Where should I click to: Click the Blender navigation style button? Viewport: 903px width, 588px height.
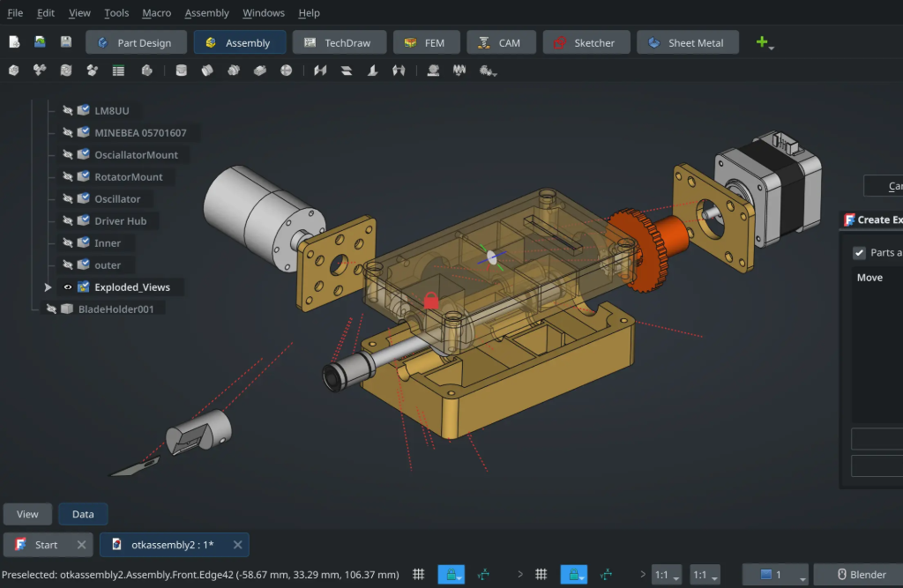(859, 575)
